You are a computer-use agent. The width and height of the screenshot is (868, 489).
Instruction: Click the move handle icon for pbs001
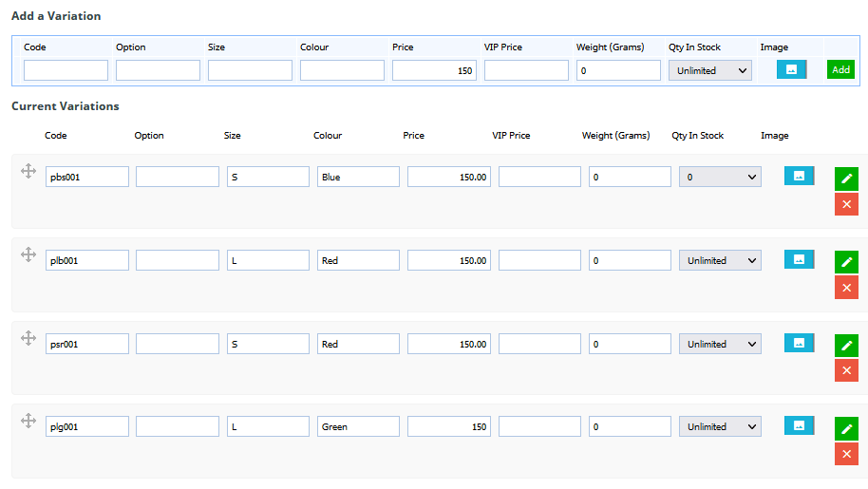28,171
